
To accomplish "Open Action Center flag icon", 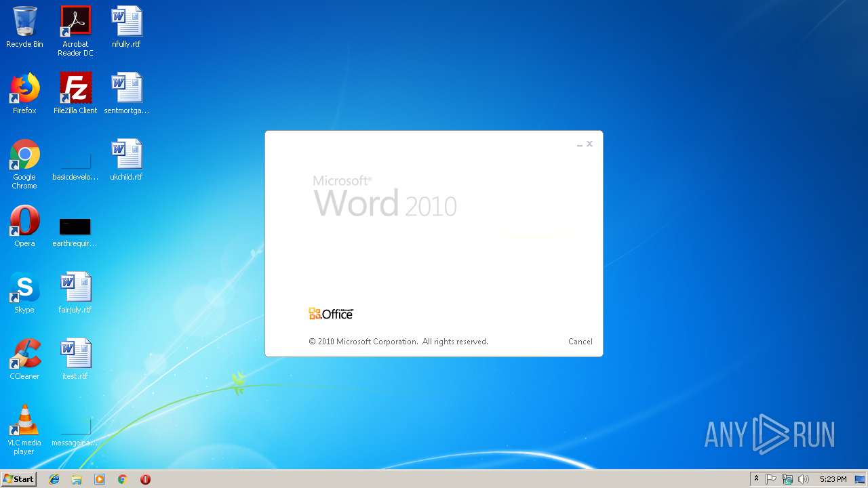I will pyautogui.click(x=771, y=479).
